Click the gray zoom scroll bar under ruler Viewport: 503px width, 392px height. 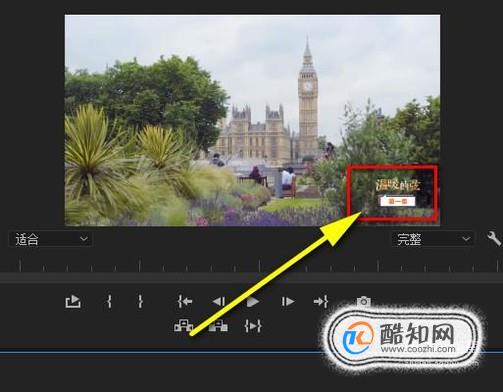pyautogui.click(x=251, y=278)
